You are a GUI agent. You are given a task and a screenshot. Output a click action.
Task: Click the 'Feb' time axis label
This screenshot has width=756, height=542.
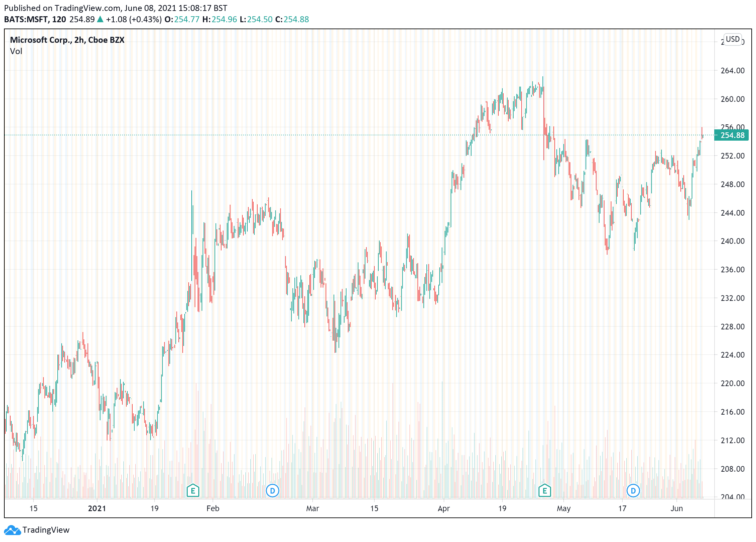click(x=213, y=508)
